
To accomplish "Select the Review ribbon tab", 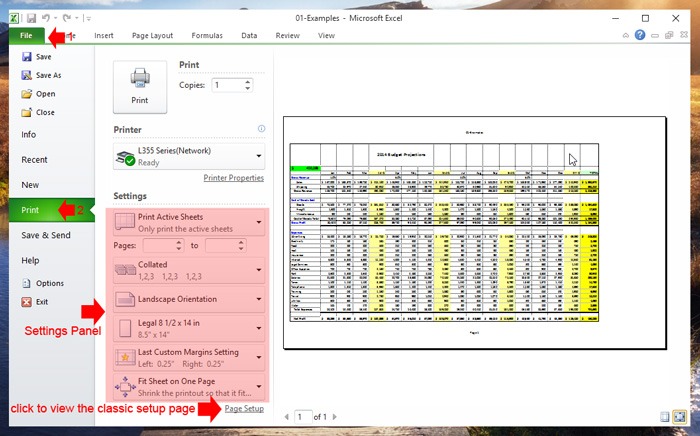I will (288, 35).
